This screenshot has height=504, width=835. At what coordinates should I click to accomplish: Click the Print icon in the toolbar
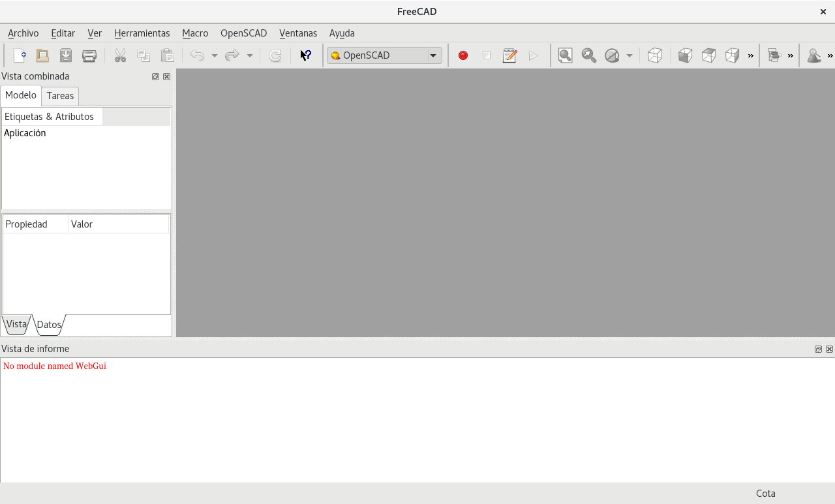[89, 55]
